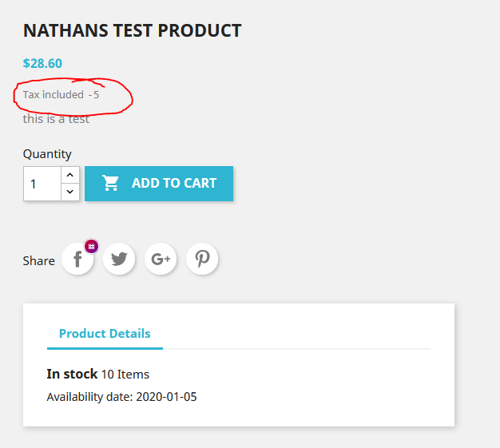Image resolution: width=500 pixels, height=448 pixels.
Task: Click the "this is a test" description
Action: coord(56,119)
